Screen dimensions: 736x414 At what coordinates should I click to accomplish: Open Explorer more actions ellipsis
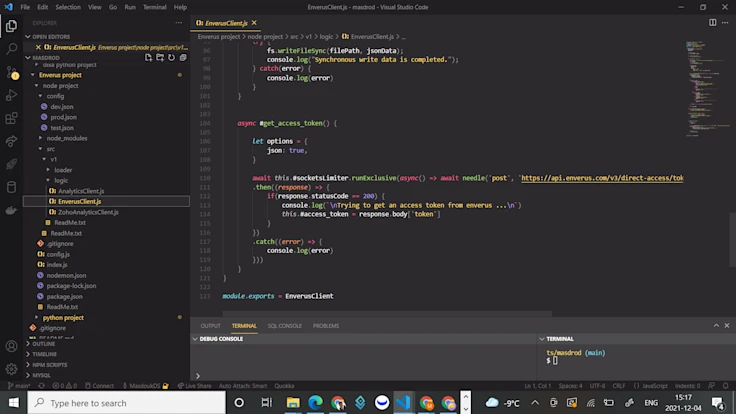(179, 23)
